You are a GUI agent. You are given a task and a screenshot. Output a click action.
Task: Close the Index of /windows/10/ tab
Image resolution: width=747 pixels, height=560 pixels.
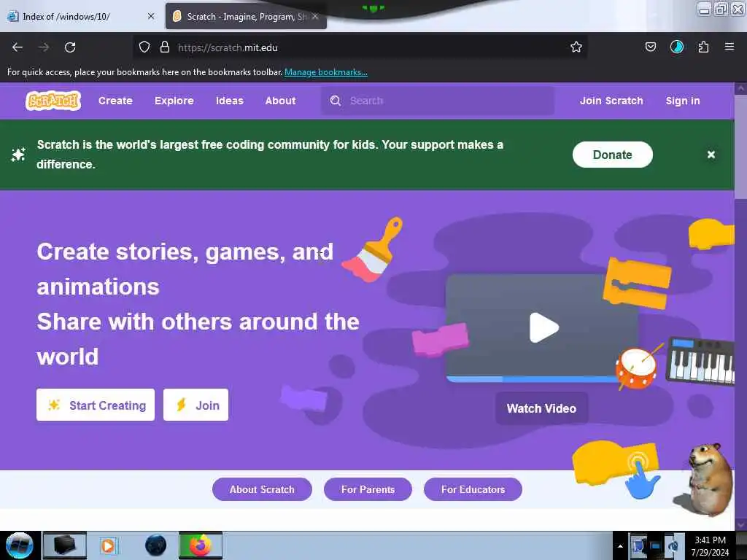click(x=151, y=16)
